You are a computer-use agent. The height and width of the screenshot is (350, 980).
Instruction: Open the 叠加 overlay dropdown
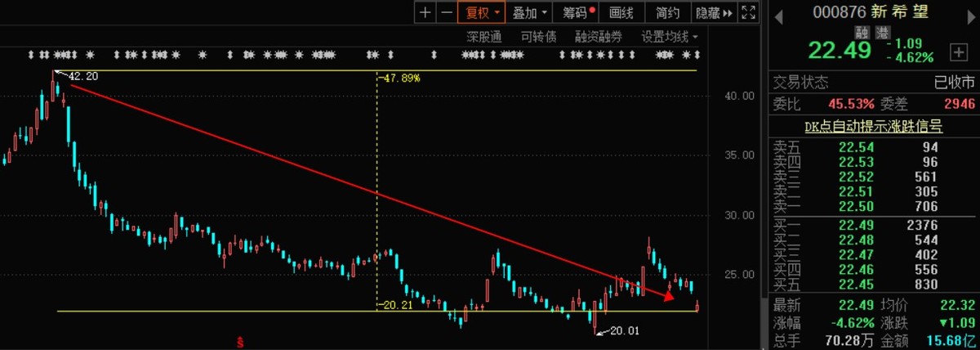(x=528, y=12)
